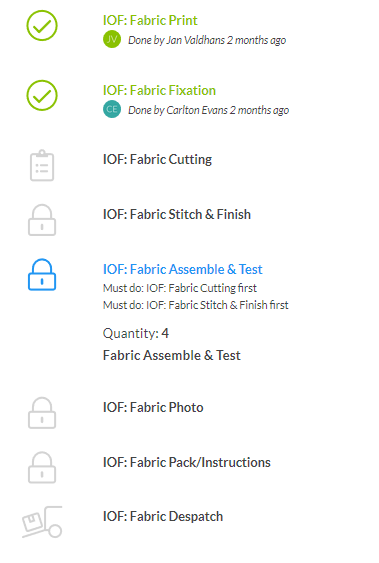This screenshot has width=379, height=563.
Task: Click the grey padlock beside Fabric Stitch & Finish
Action: point(42,220)
